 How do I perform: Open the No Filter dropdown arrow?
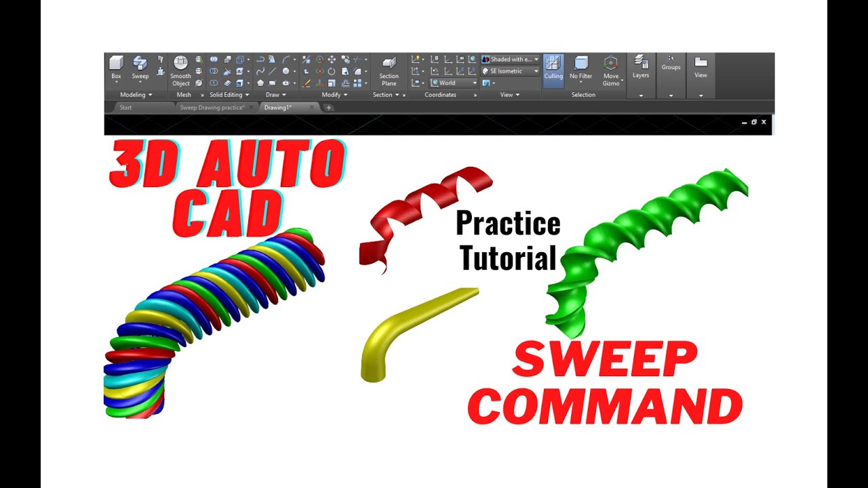(581, 83)
